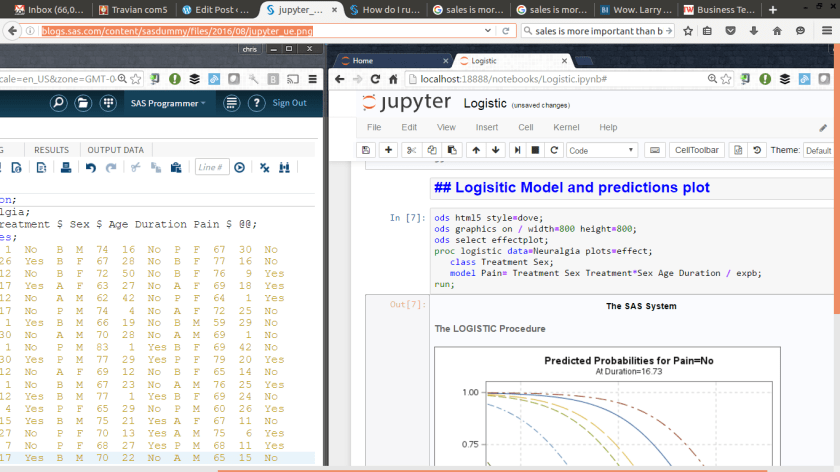Screen dimensions: 840x472
Task: Open the SAS Studio more options menu icon
Action: tap(231, 103)
